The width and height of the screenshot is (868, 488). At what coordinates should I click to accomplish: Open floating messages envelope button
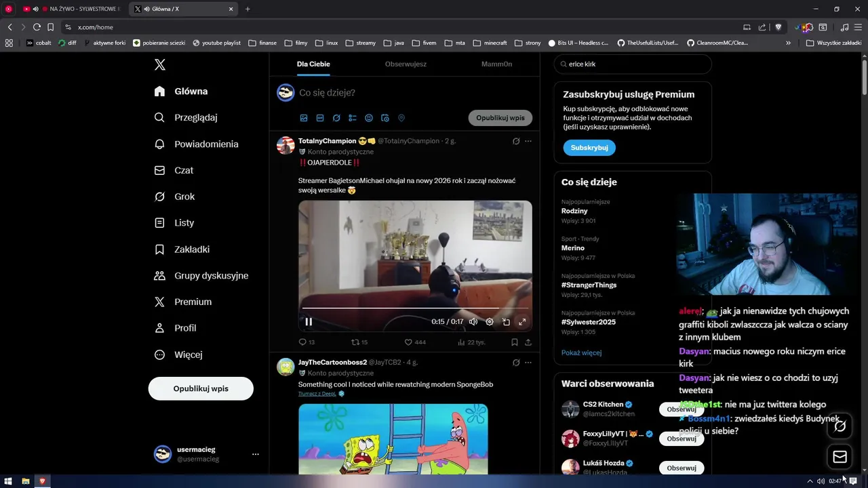[840, 457]
